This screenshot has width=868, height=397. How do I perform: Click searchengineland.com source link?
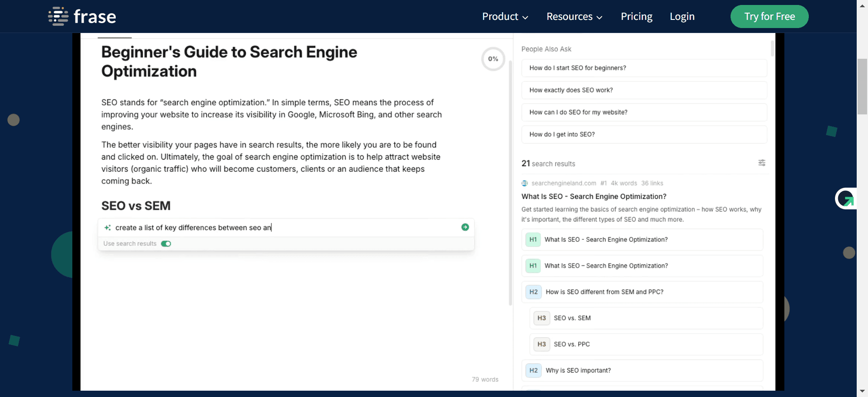coord(564,183)
